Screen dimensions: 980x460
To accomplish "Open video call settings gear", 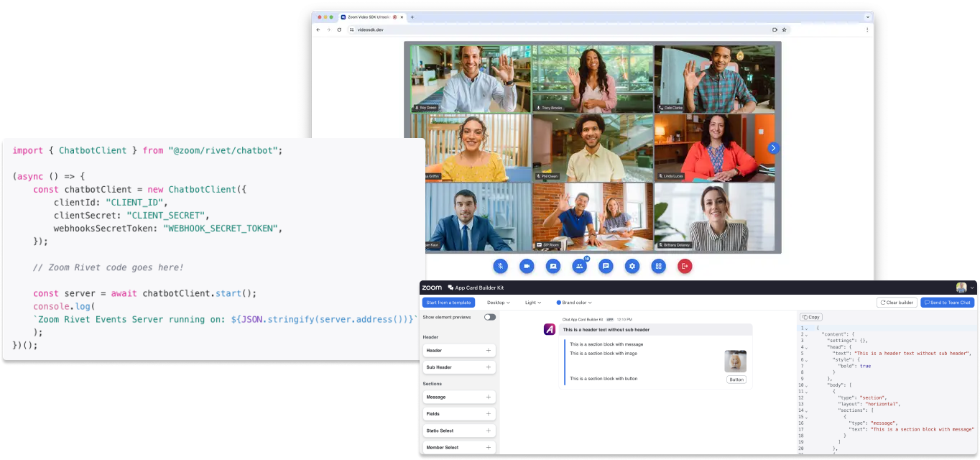I will point(632,266).
